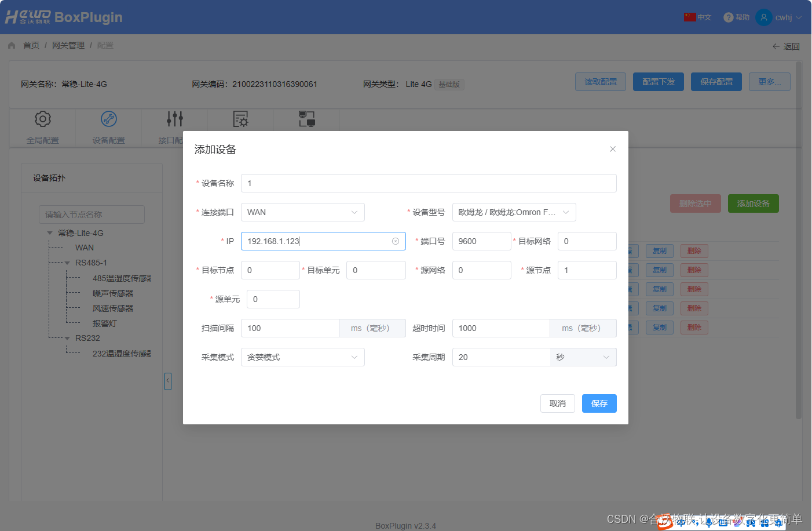Click the user avatar icon
This screenshot has width=812, height=531.
tap(764, 17)
